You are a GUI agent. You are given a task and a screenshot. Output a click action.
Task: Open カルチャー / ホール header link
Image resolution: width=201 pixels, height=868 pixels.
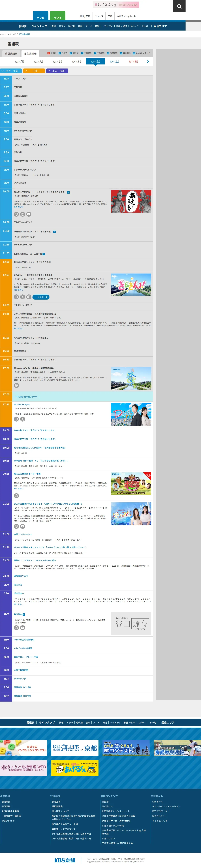[x=126, y=16]
